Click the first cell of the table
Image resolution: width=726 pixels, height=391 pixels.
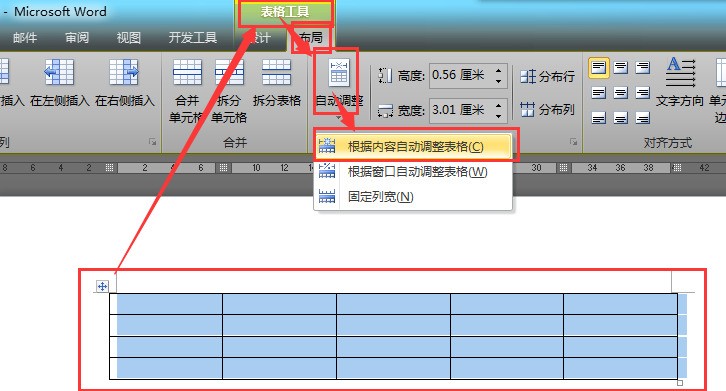point(166,304)
